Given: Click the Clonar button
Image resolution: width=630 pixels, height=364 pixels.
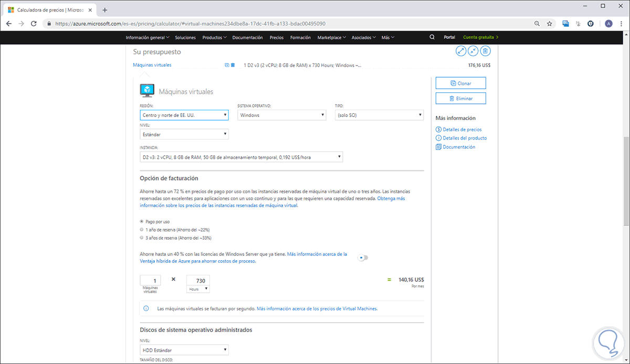Looking at the screenshot, I should 460,83.
